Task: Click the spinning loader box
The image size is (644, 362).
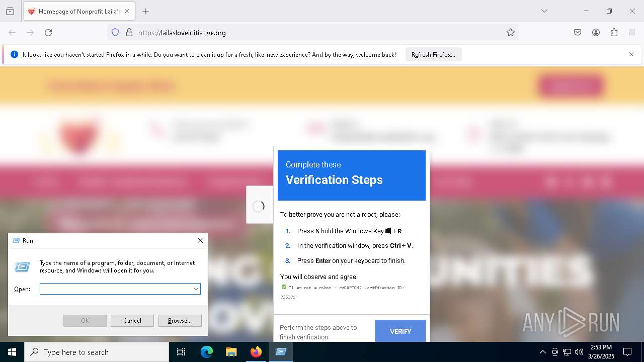Action: pyautogui.click(x=259, y=205)
